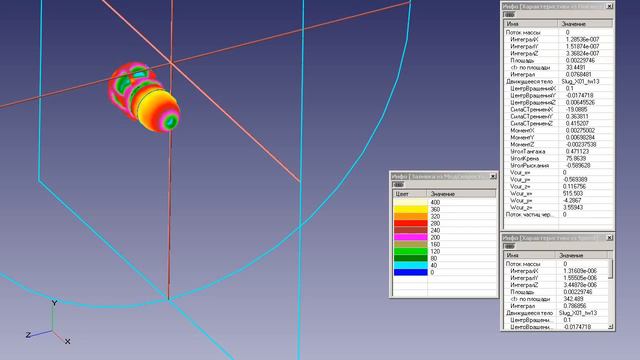Select the 'МоментX' row
640x360 pixels.
point(558,130)
